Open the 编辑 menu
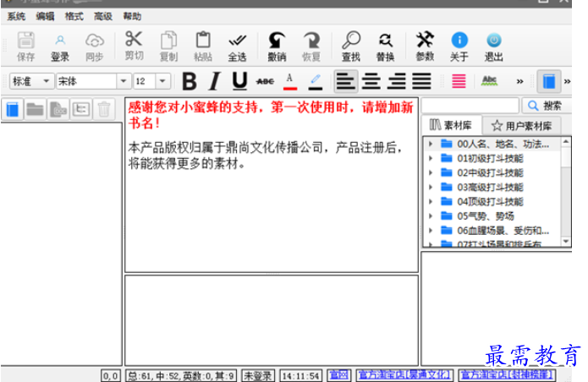588x382 pixels. [x=45, y=16]
